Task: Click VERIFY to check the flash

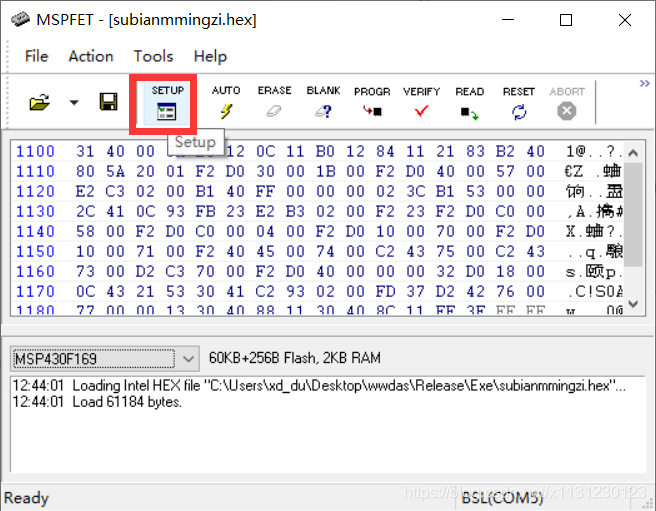Action: click(x=421, y=104)
